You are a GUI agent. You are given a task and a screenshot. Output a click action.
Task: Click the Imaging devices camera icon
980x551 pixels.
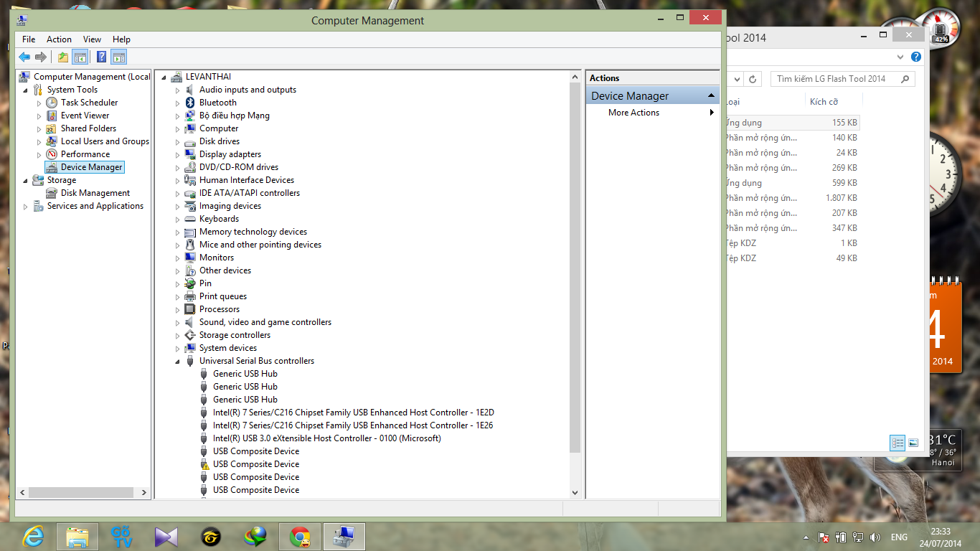[190, 206]
